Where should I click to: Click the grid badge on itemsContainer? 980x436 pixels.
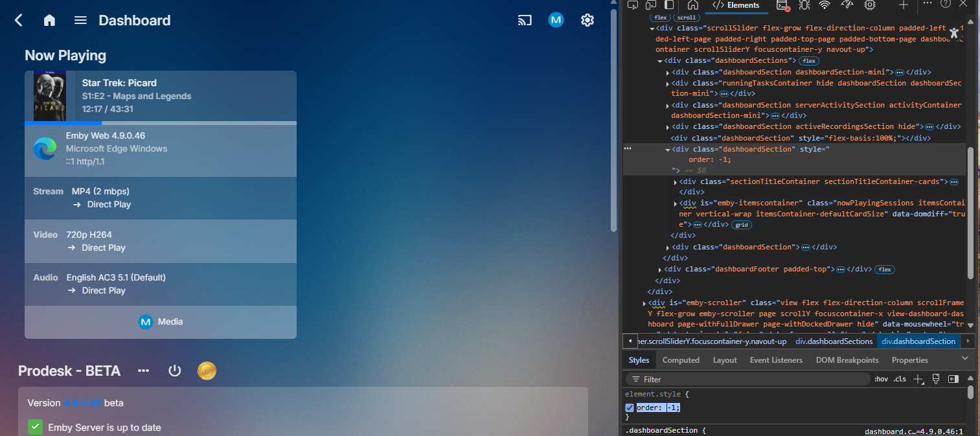coord(742,225)
